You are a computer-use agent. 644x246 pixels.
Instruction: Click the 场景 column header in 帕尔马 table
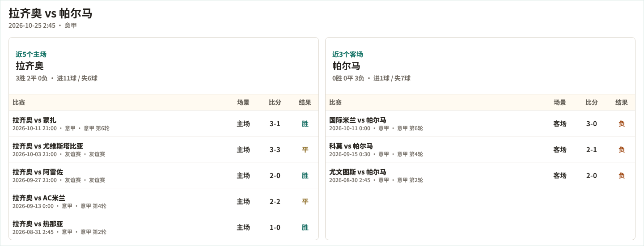click(560, 102)
